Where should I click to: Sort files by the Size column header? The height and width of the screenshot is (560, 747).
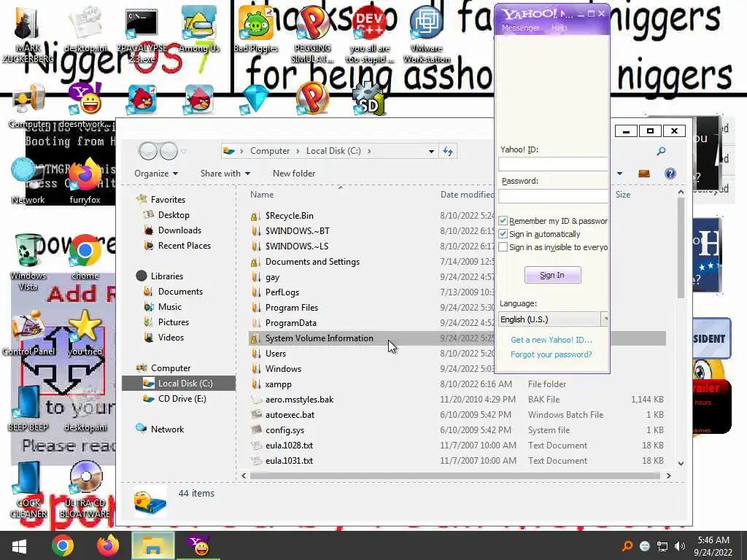tap(623, 194)
